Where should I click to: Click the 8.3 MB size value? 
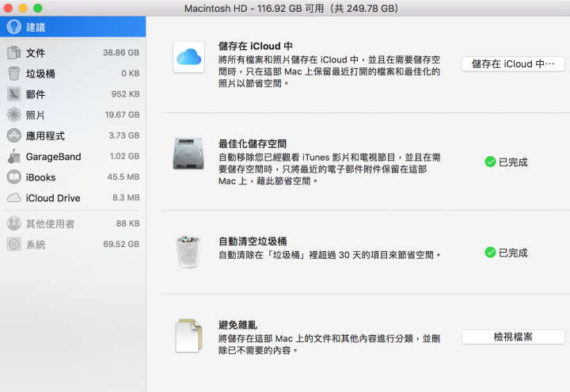point(126,198)
